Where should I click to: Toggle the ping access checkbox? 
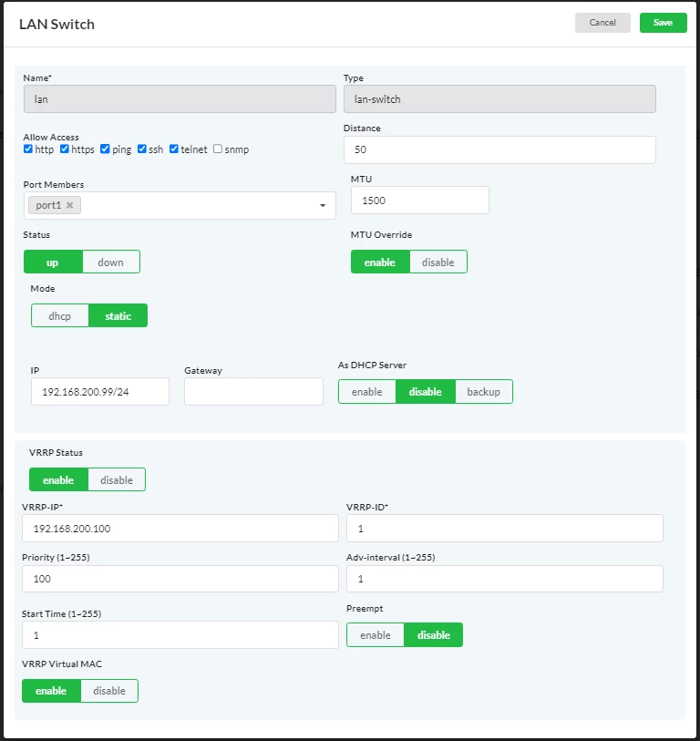105,149
